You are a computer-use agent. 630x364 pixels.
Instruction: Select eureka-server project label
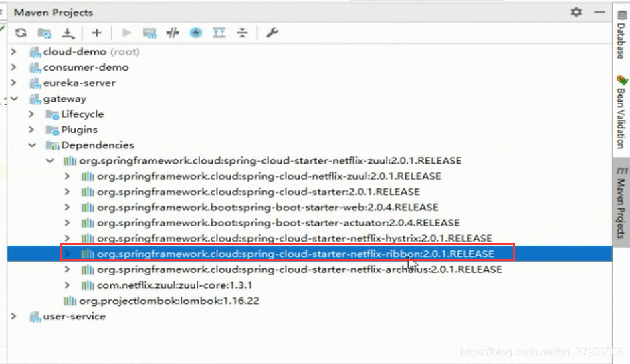[80, 83]
